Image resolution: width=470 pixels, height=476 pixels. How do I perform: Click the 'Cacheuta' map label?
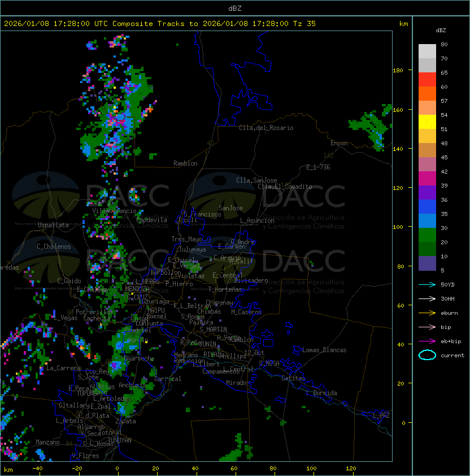click(97, 318)
